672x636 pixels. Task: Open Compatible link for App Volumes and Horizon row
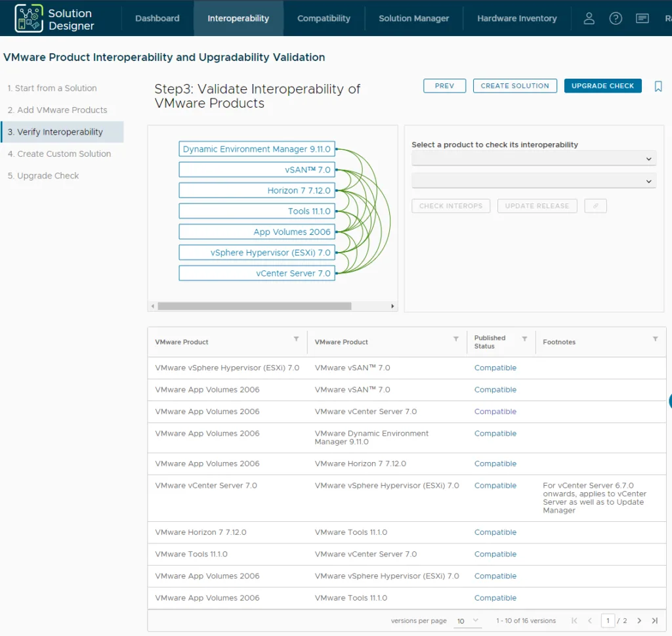click(495, 464)
